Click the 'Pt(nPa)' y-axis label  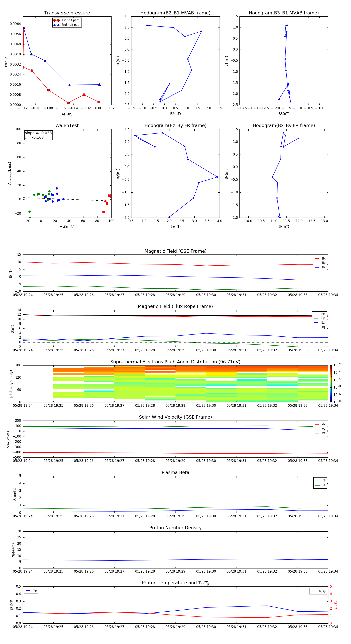tap(6, 61)
